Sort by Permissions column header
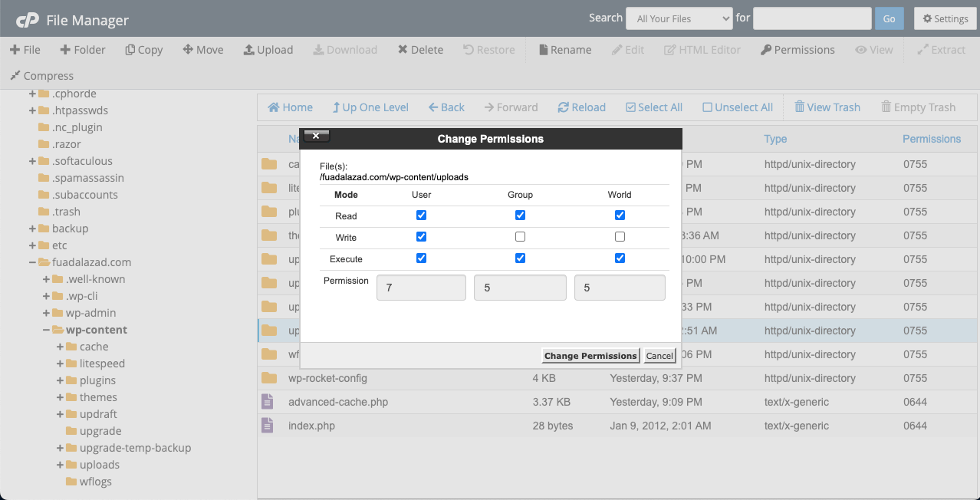The image size is (980, 500). coord(932,139)
